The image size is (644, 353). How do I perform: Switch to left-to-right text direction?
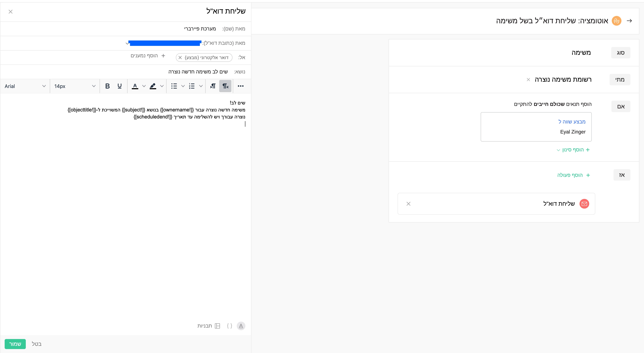(213, 86)
